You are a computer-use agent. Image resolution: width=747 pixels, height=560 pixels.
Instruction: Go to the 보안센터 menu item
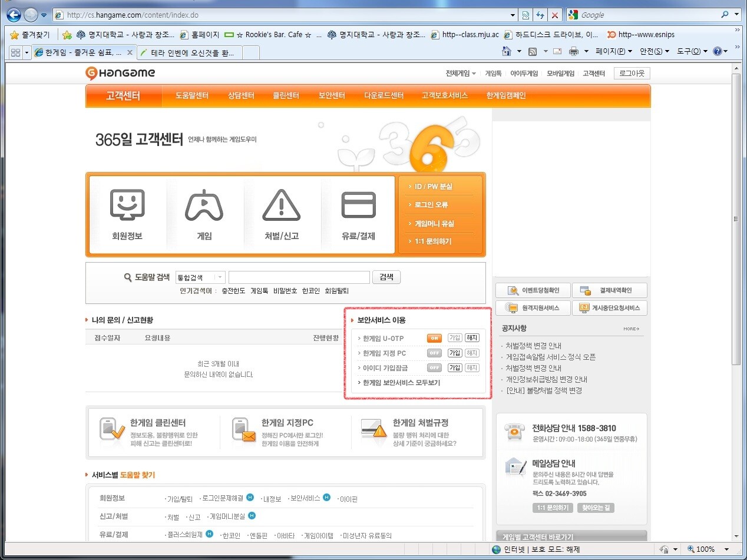331,95
